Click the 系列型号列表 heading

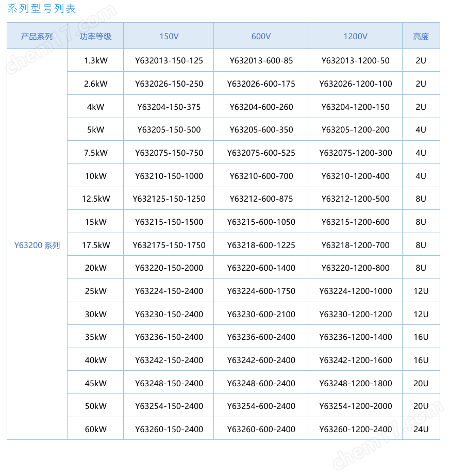click(x=42, y=8)
